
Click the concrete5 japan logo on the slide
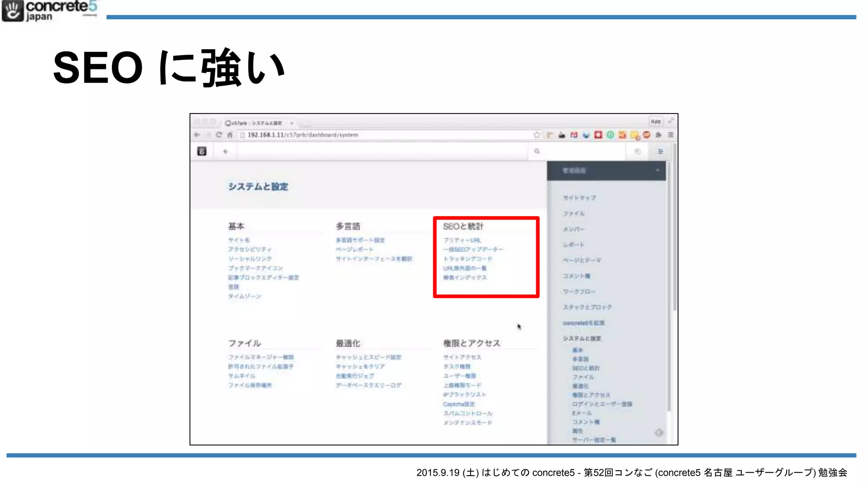tap(50, 11)
